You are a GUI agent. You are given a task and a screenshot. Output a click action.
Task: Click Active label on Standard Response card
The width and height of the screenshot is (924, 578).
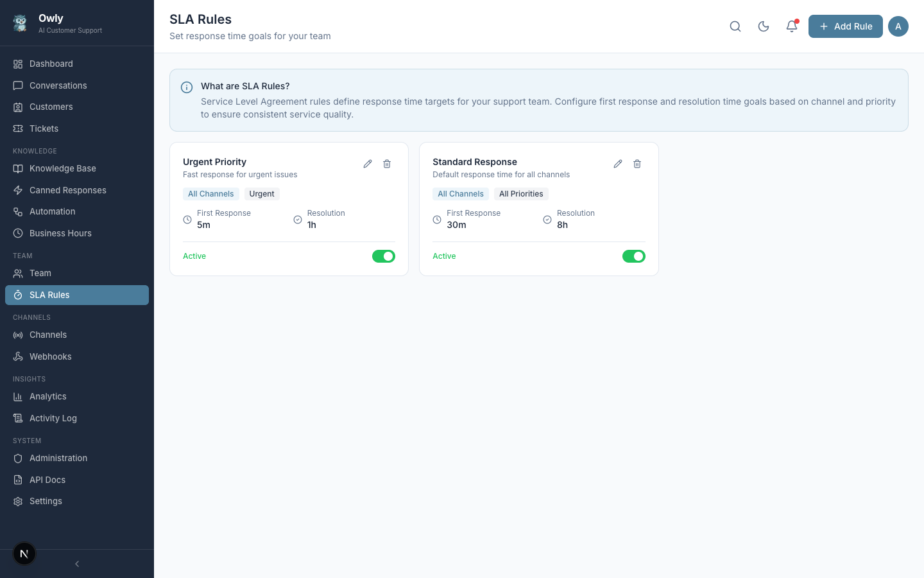(444, 256)
